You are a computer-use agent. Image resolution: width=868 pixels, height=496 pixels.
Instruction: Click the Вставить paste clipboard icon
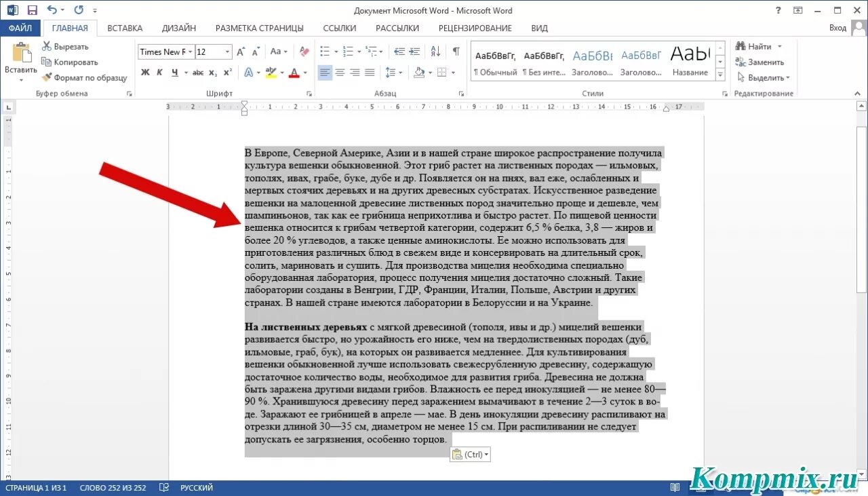[x=21, y=53]
